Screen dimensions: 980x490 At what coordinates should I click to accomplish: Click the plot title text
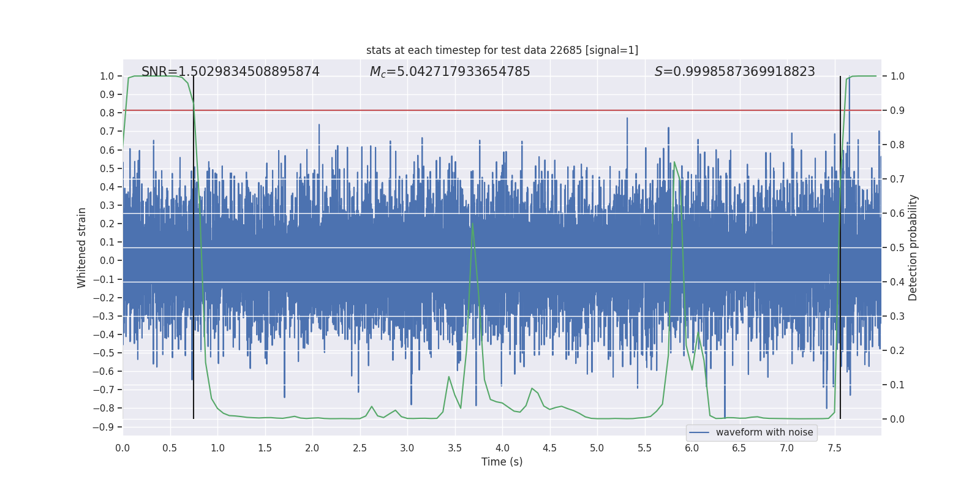[502, 50]
